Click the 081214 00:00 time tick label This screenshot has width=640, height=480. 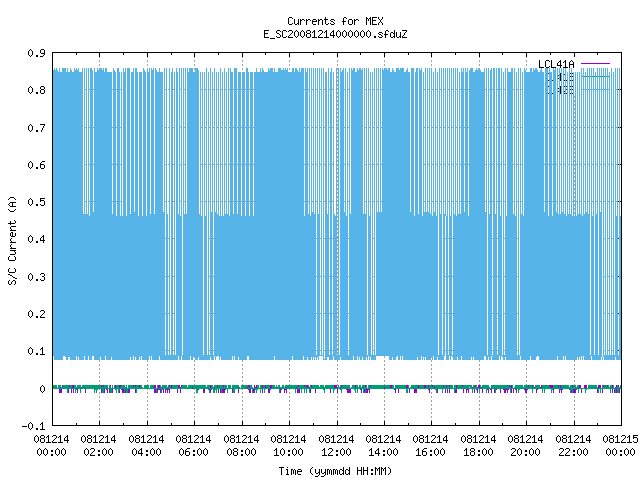click(51, 446)
